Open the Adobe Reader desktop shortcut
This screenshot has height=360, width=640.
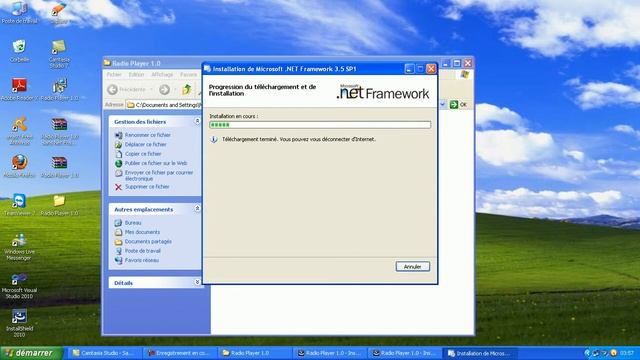pos(19,89)
